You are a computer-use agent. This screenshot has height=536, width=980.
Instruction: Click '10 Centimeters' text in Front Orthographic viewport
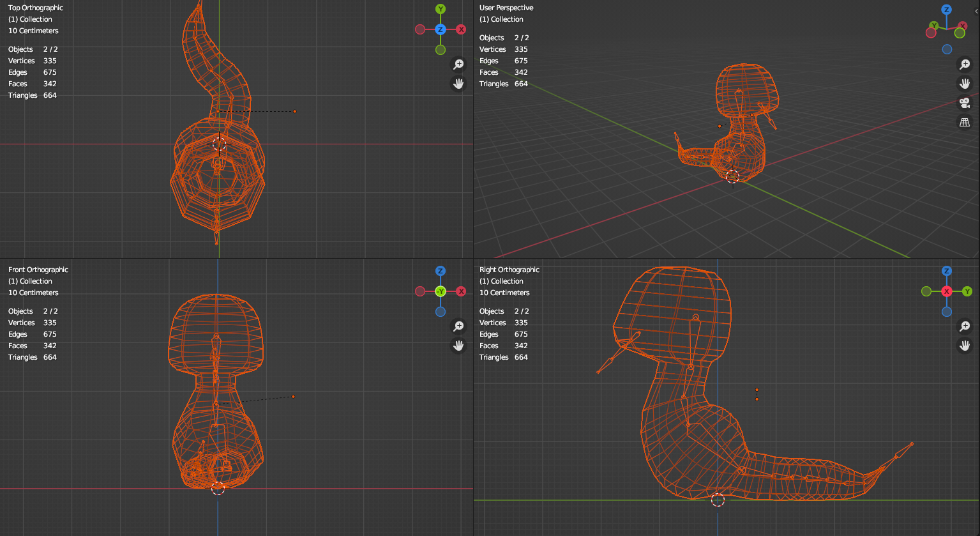click(x=33, y=293)
